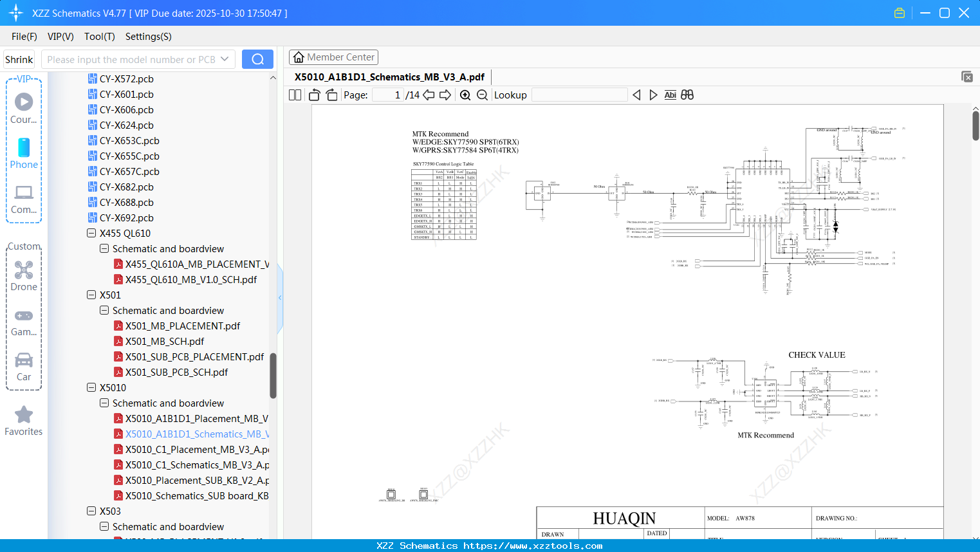980x552 pixels.
Task: Collapse the X5010 tree node
Action: click(x=91, y=387)
